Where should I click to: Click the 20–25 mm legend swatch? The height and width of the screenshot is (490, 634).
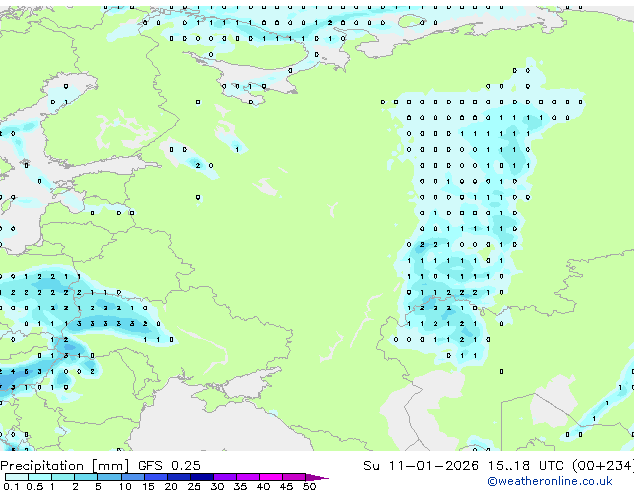[178, 477]
